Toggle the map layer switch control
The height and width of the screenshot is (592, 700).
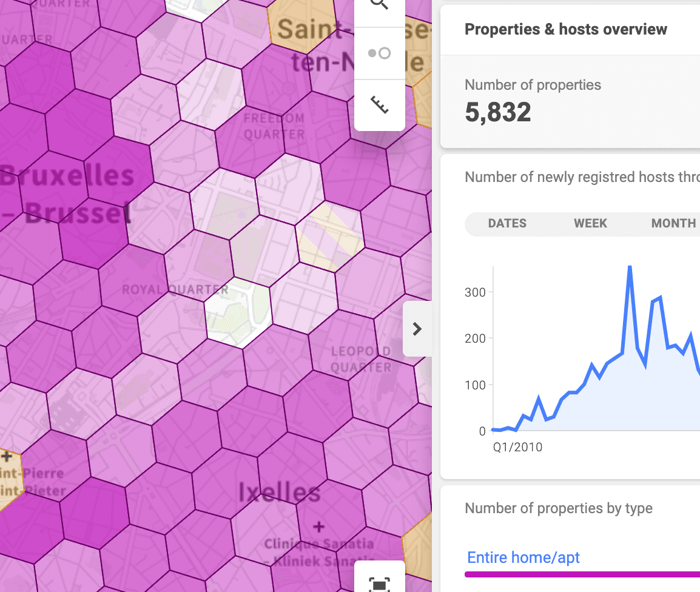[379, 53]
